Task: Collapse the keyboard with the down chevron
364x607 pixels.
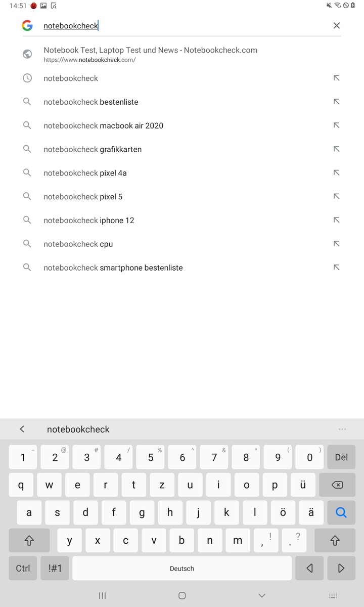Action: pos(262,596)
